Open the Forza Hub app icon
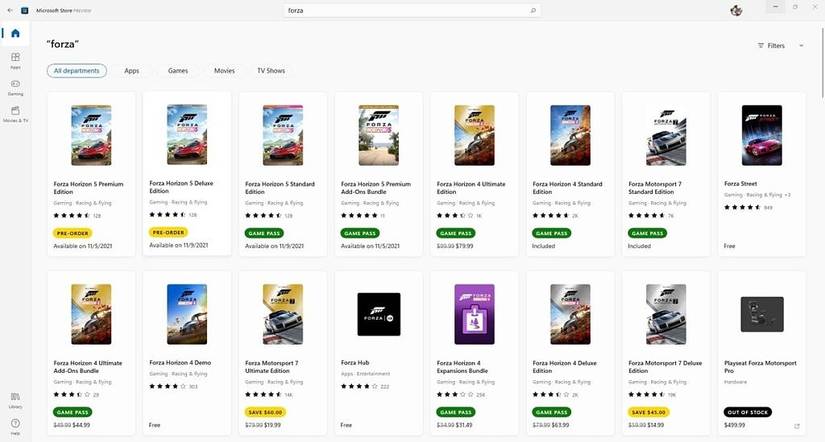 (379, 314)
